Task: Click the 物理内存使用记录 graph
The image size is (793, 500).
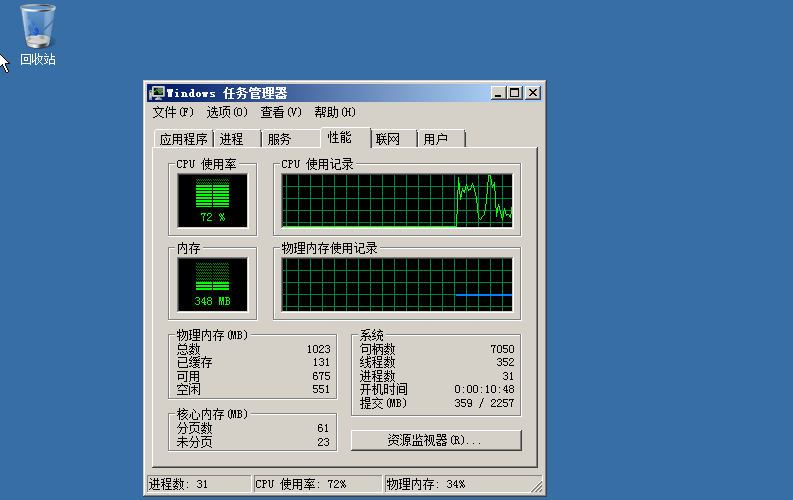Action: 397,285
